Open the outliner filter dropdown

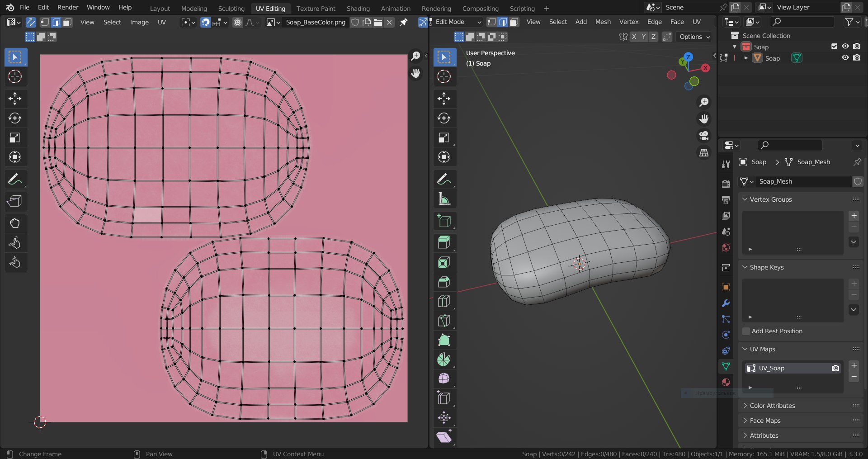pyautogui.click(x=852, y=22)
